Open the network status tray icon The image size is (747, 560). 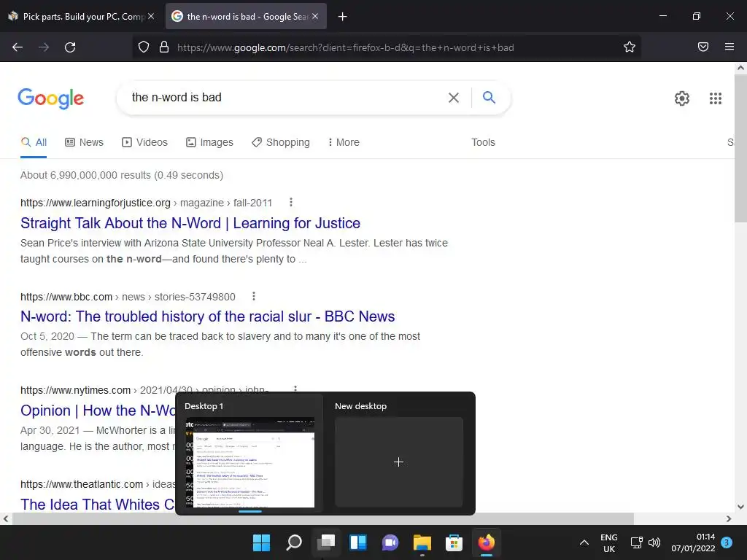pos(636,542)
